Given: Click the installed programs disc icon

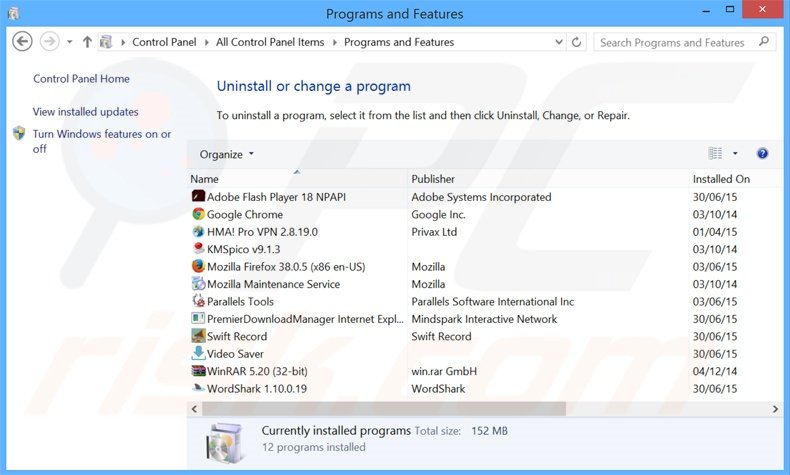Looking at the screenshot, I should [226, 442].
